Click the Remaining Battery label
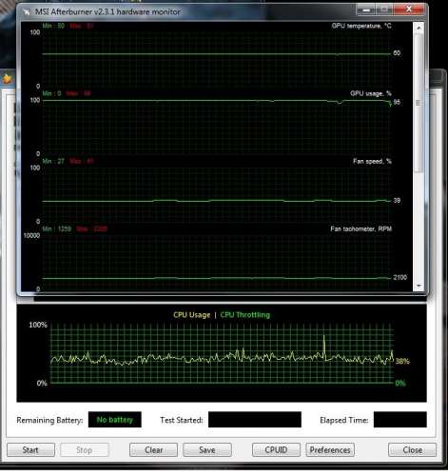448x476 pixels. [49, 420]
